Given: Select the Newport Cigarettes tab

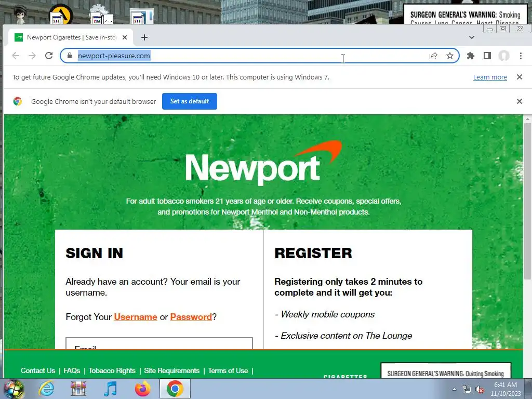Looking at the screenshot, I should (x=71, y=37).
